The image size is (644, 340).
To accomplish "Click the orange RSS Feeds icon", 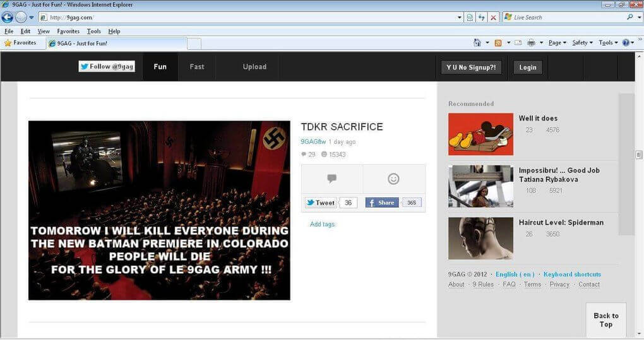I will point(498,43).
